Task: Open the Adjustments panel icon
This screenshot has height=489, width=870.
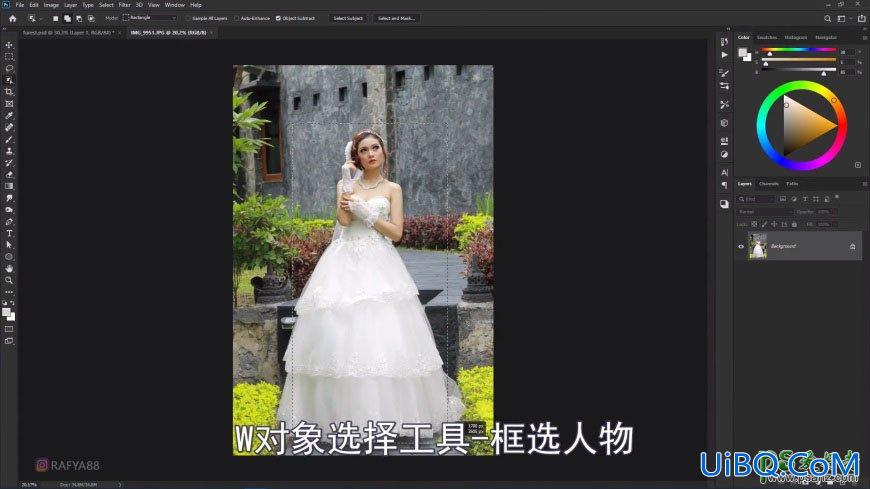Action: pos(724,154)
